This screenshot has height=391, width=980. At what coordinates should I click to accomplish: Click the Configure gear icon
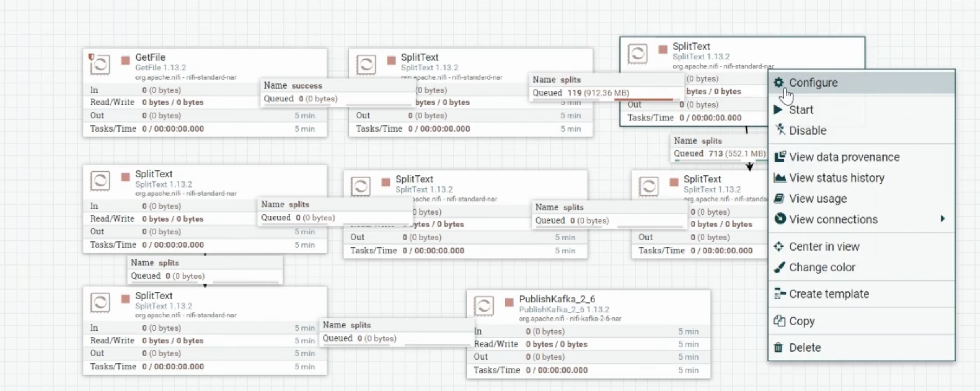click(x=779, y=83)
